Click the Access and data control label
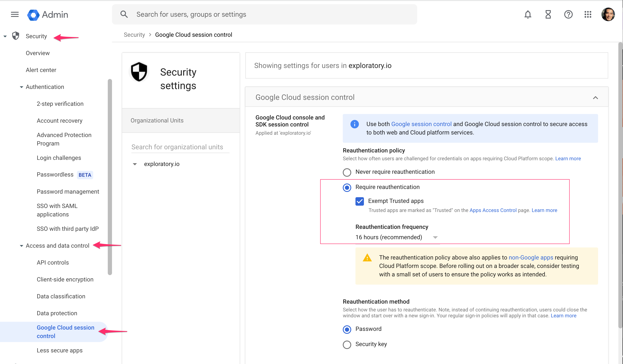This screenshot has height=364, width=623. click(x=57, y=246)
